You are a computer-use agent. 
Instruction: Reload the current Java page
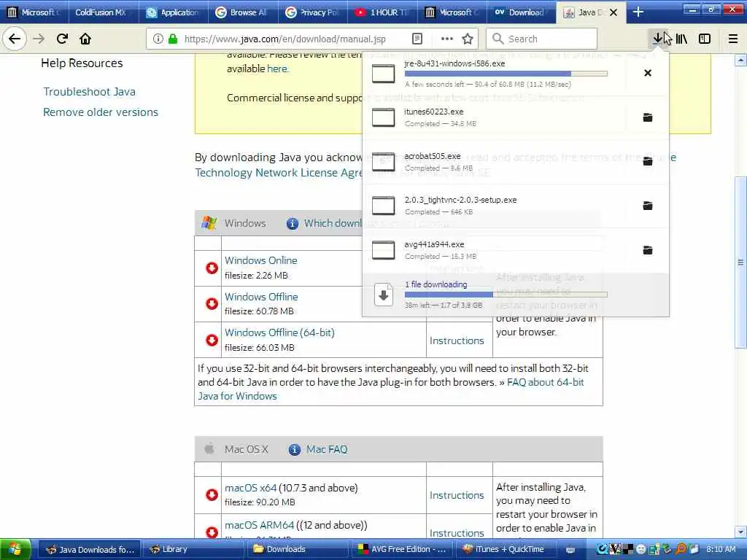(x=62, y=39)
